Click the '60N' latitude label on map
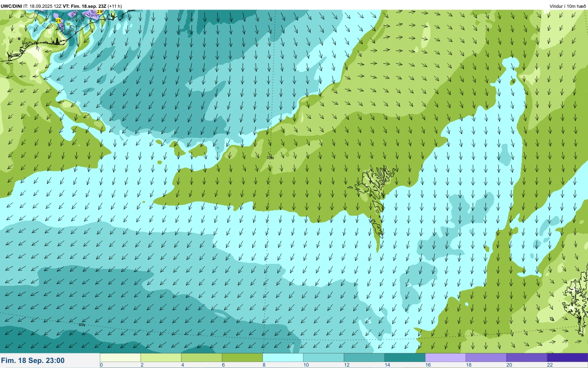The image size is (588, 368). [x=82, y=325]
